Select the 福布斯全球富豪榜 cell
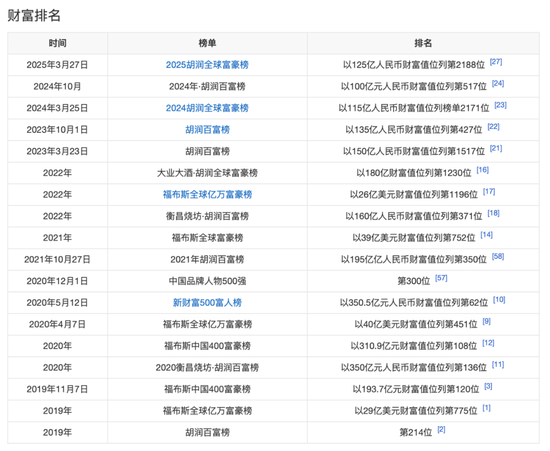The height and width of the screenshot is (451, 550). [207, 238]
